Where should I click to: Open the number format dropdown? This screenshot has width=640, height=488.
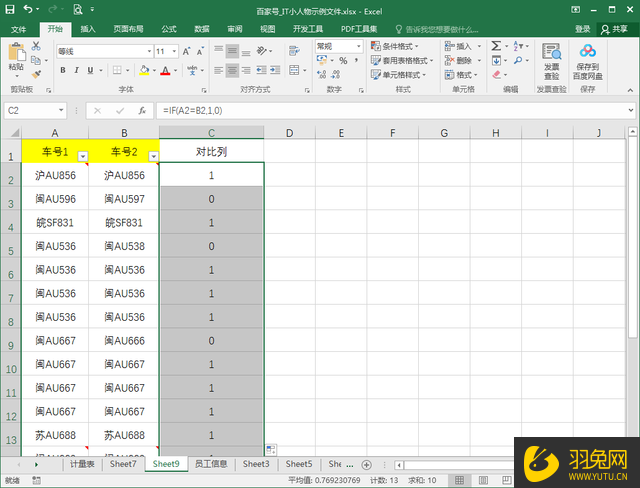coord(359,46)
